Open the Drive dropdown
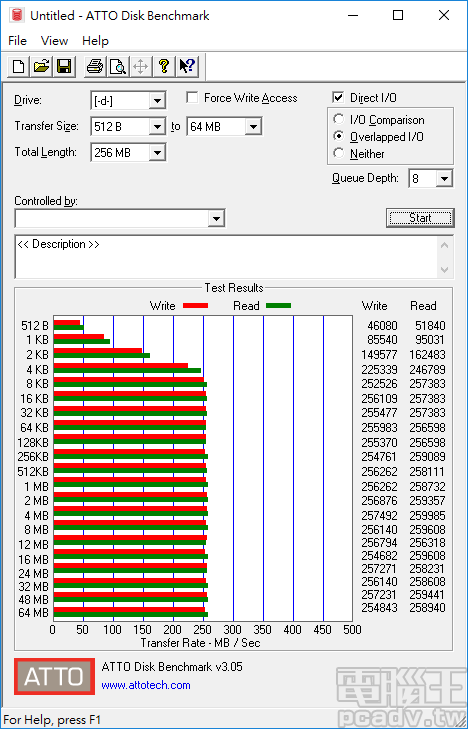 (158, 100)
